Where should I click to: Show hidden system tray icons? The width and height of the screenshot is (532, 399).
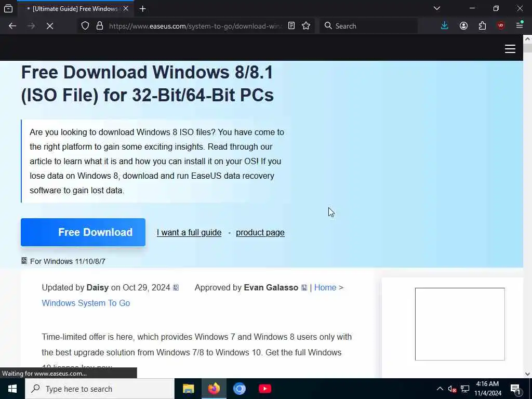click(x=440, y=389)
